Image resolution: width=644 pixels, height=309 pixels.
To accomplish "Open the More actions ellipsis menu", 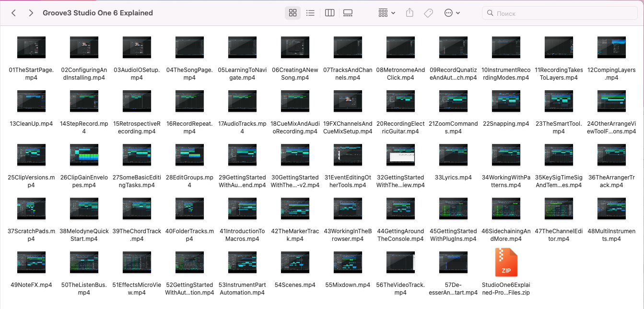I will click(452, 13).
